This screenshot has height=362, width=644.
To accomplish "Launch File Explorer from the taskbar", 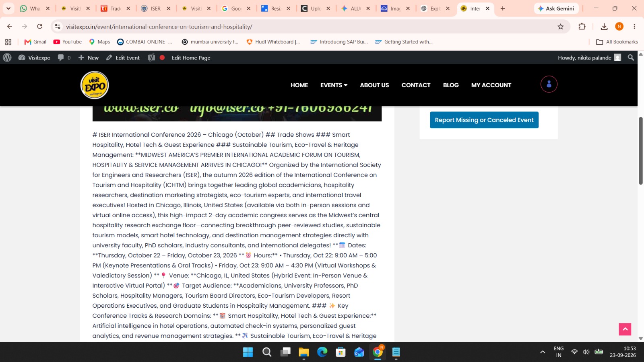I will (x=303, y=352).
